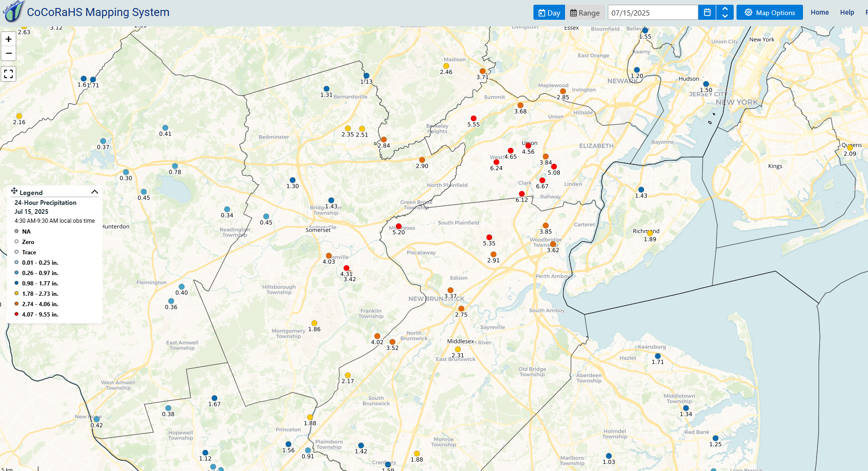Open the Help menu item
This screenshot has height=471, width=868.
[x=847, y=13]
